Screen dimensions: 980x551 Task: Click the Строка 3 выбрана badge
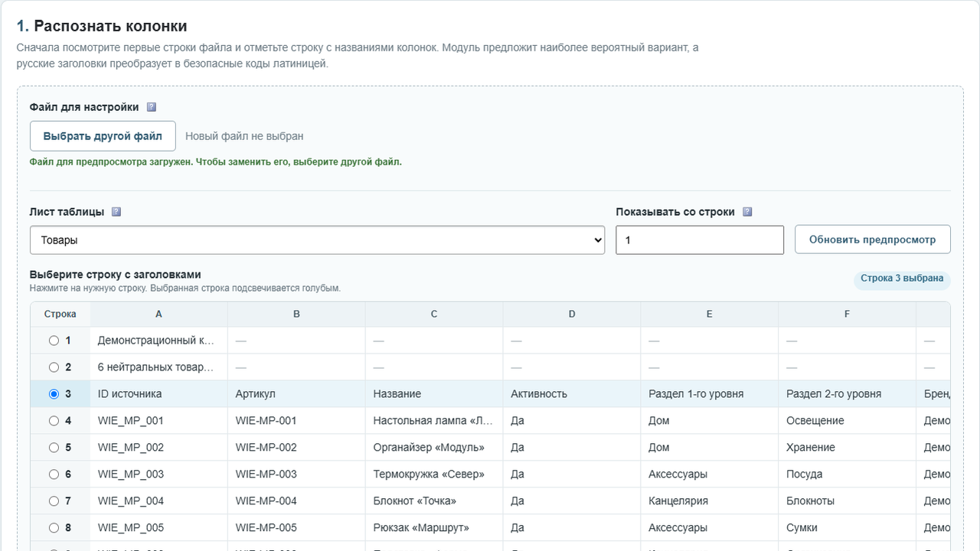902,279
